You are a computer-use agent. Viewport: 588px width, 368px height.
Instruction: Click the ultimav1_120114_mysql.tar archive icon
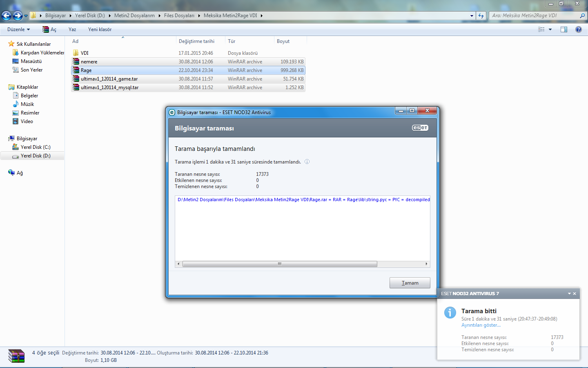pos(76,87)
